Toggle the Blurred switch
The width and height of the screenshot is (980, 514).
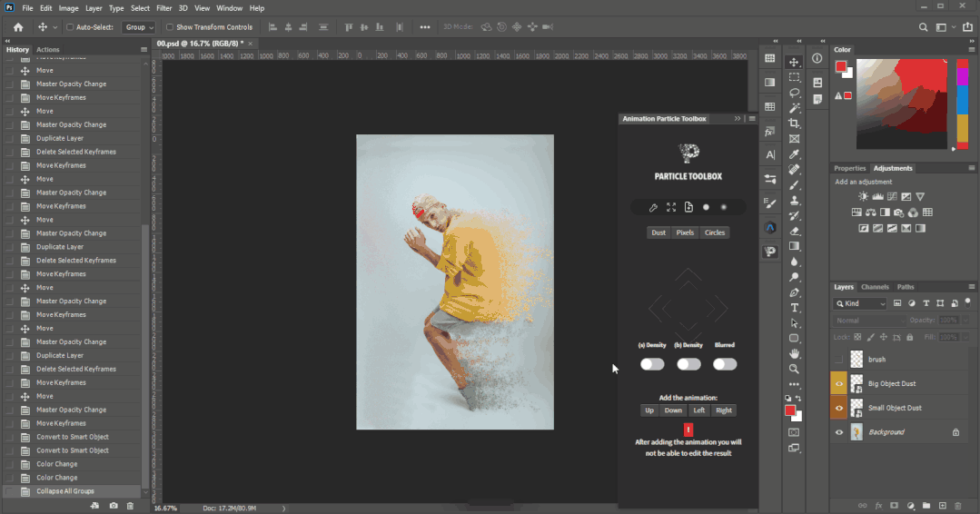pyautogui.click(x=724, y=364)
